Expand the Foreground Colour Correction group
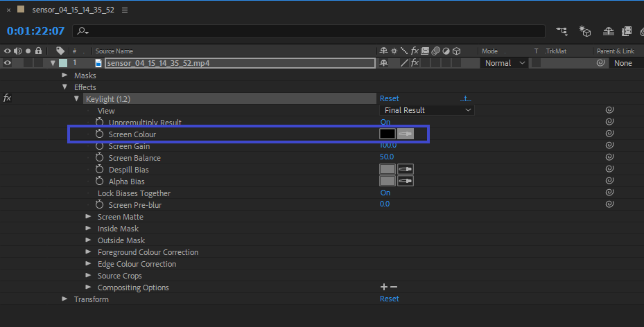This screenshot has width=644, height=327. [x=88, y=252]
